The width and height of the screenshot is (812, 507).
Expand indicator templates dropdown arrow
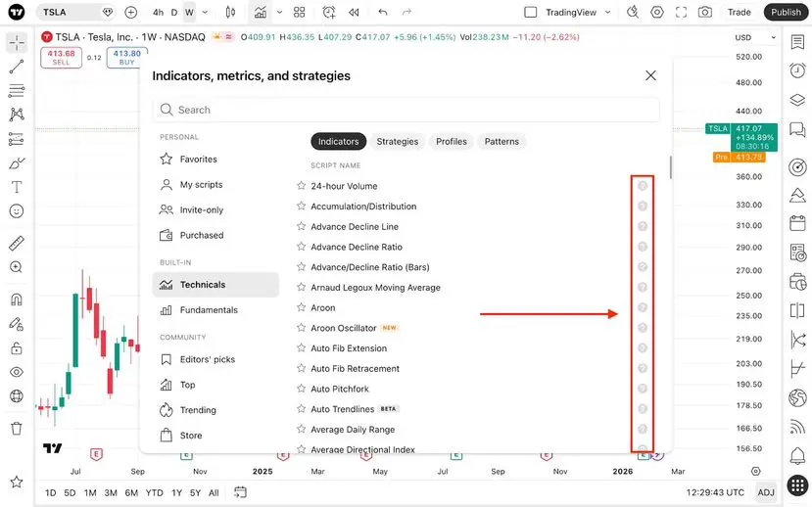(279, 13)
